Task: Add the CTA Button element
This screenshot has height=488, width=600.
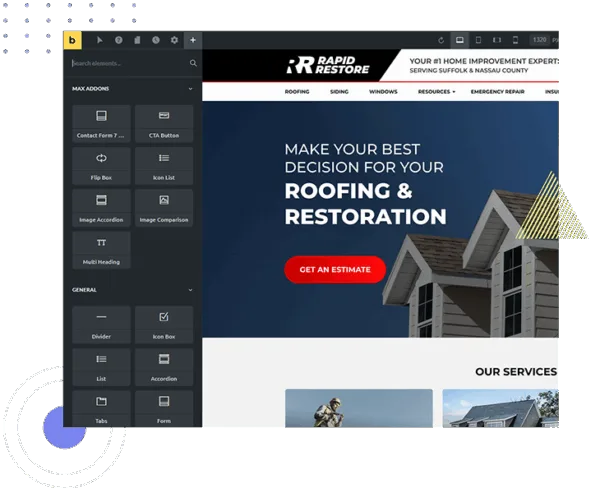Action: (164, 124)
